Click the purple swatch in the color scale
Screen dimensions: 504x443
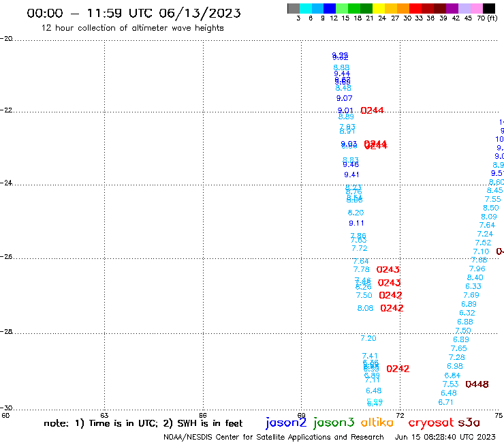pos(452,8)
